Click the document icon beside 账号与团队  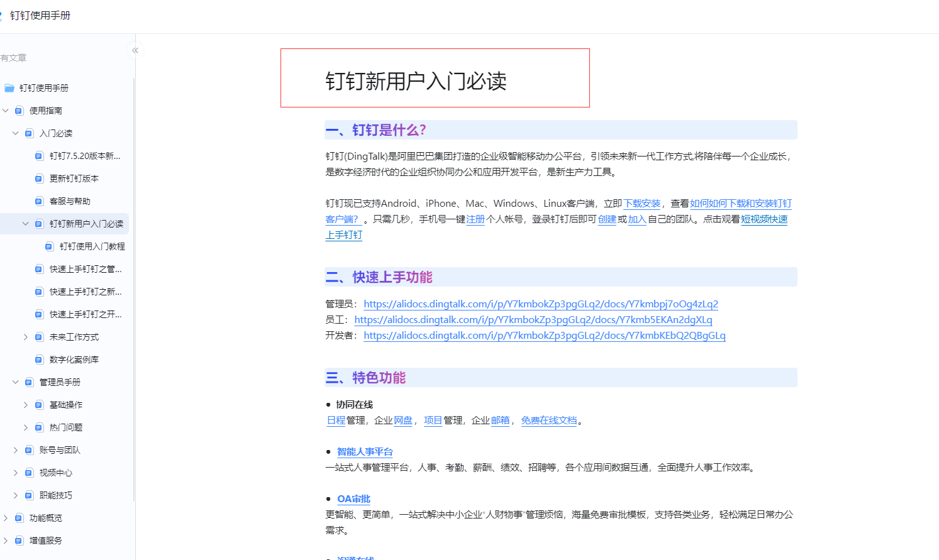29,450
